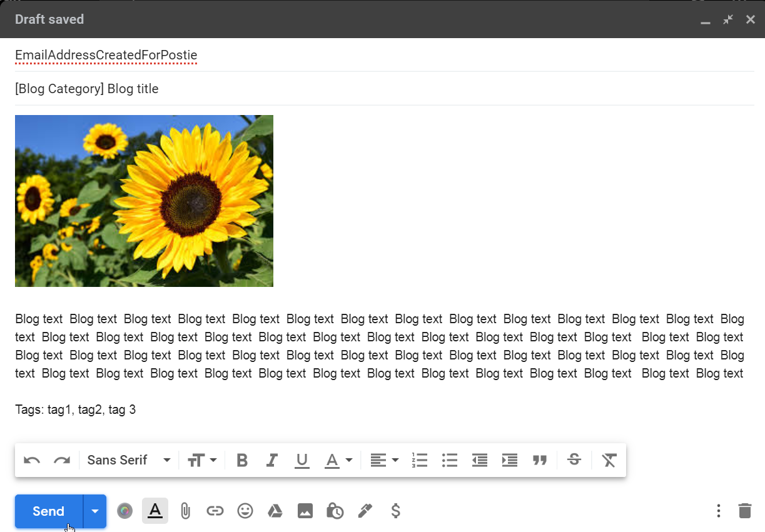This screenshot has height=532, width=765.
Task: Expand the text size dropdown
Action: coord(202,461)
